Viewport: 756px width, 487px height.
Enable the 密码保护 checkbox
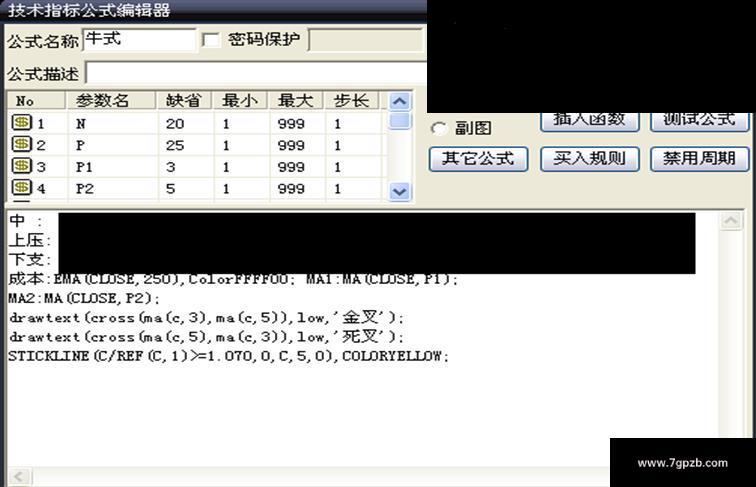[211, 40]
